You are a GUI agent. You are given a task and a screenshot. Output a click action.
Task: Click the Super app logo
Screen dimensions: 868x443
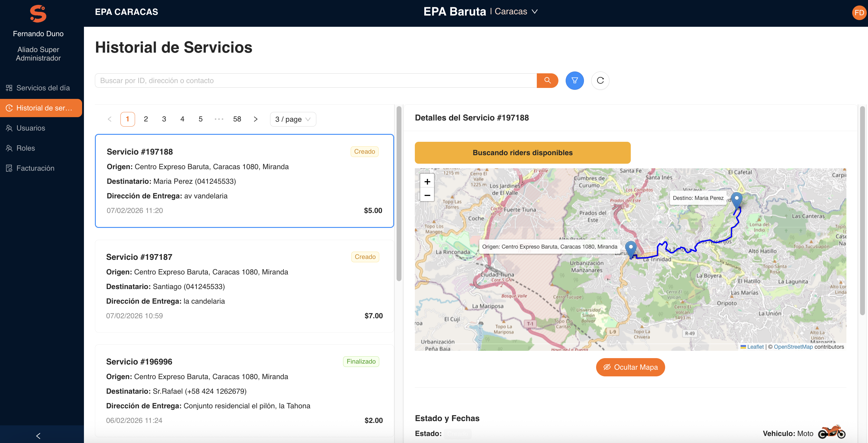coord(38,13)
